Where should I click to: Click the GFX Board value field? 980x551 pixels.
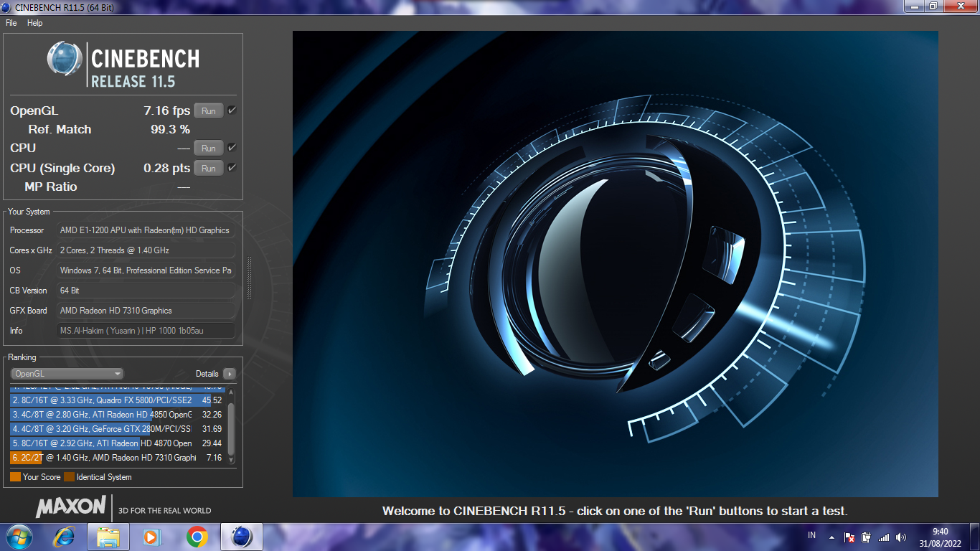click(146, 311)
